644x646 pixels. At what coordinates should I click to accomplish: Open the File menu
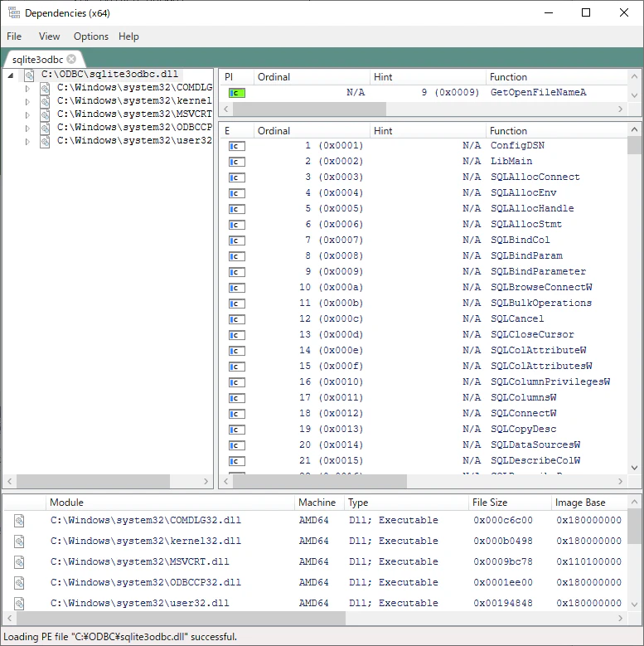(x=14, y=36)
